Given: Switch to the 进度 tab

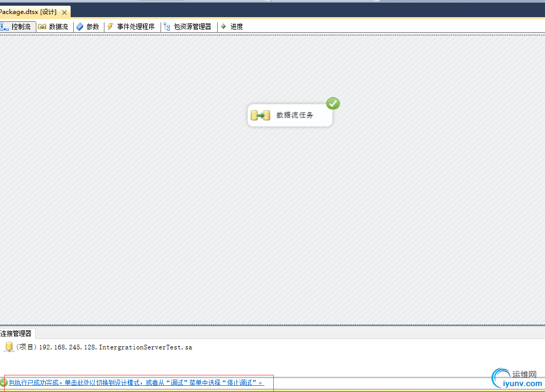Looking at the screenshot, I should (x=232, y=26).
